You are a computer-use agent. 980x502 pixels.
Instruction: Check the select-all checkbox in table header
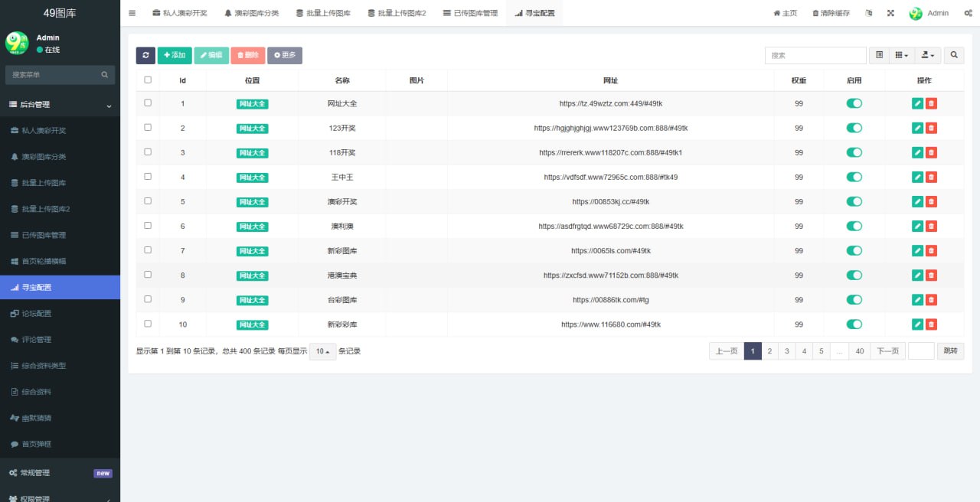coord(148,80)
